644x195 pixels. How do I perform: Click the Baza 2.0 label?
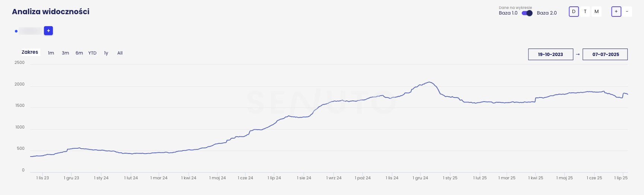[x=547, y=13]
